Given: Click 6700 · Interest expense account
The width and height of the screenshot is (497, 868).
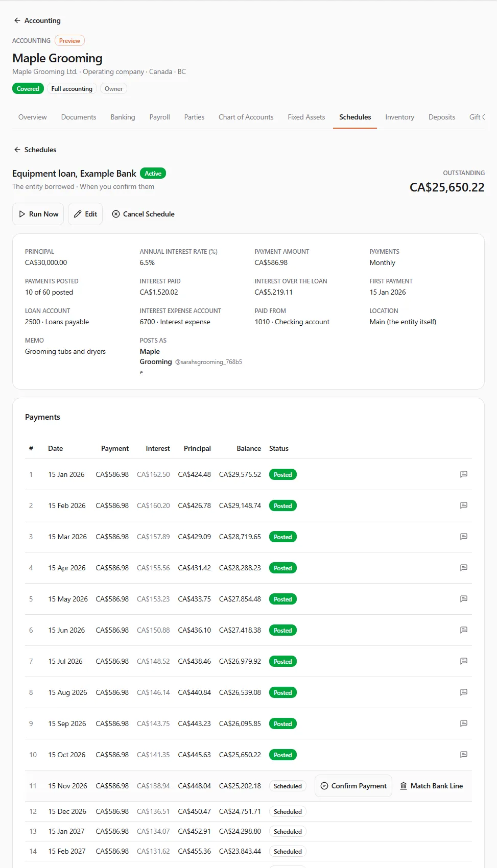Looking at the screenshot, I should click(x=175, y=322).
